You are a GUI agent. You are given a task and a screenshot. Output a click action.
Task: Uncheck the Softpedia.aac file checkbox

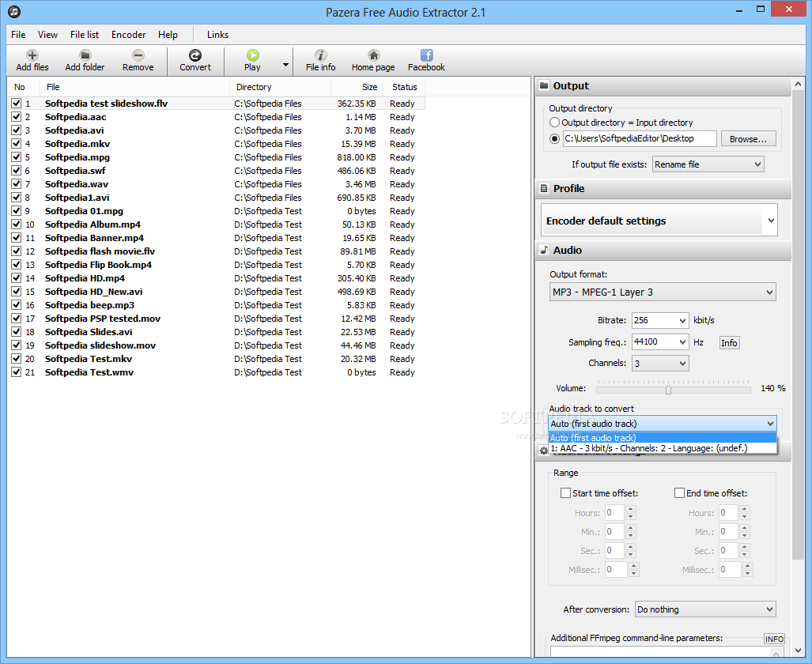[x=16, y=116]
